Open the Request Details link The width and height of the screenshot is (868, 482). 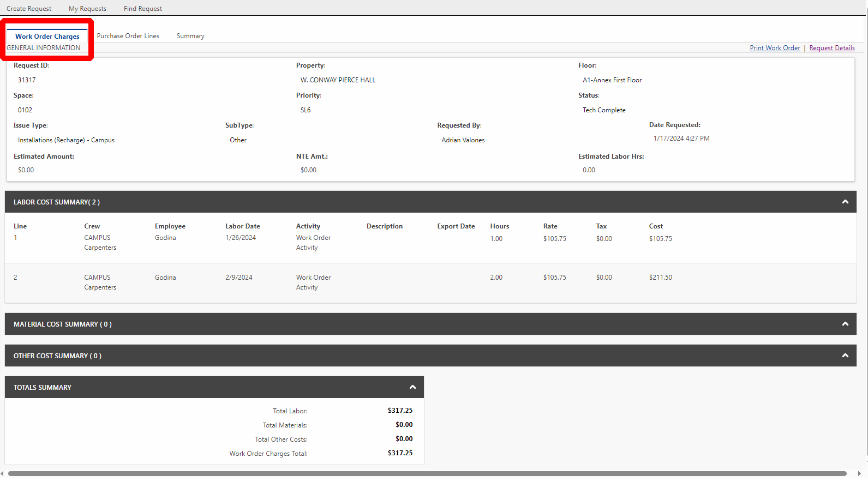pos(832,48)
